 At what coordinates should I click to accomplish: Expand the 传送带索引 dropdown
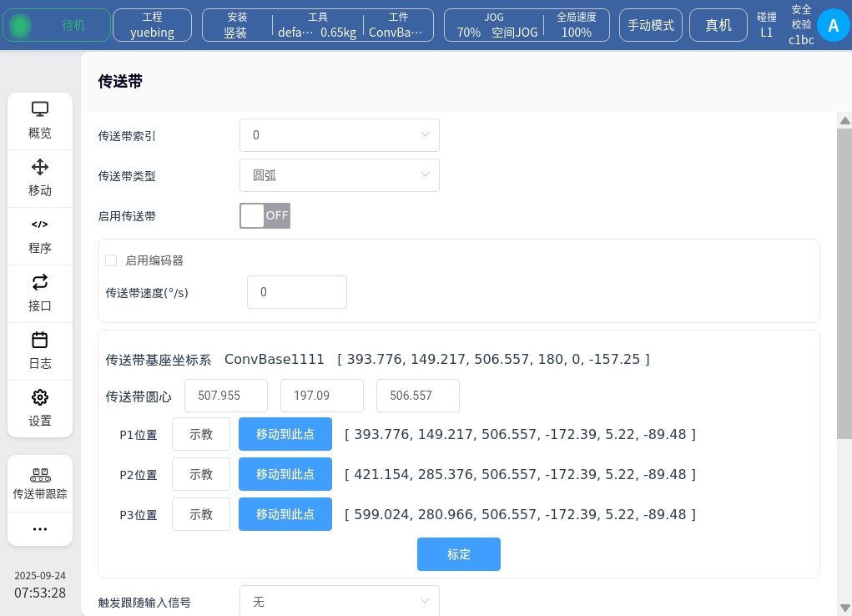339,135
